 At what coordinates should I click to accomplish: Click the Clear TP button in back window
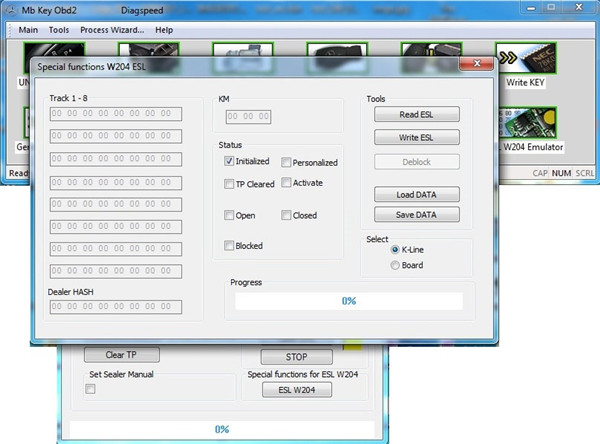coord(122,355)
